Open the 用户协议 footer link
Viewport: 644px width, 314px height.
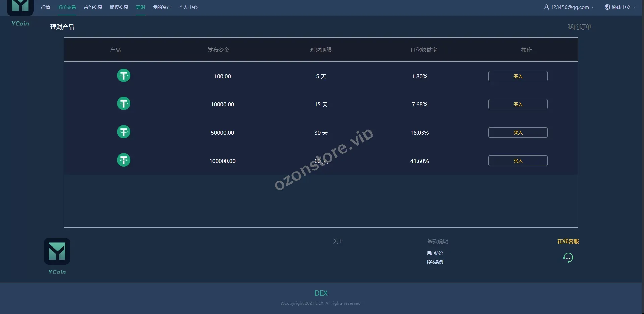[x=435, y=253]
